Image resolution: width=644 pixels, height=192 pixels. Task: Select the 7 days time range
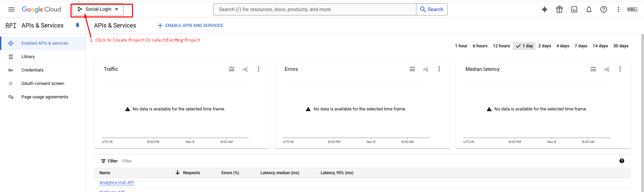[x=581, y=46]
